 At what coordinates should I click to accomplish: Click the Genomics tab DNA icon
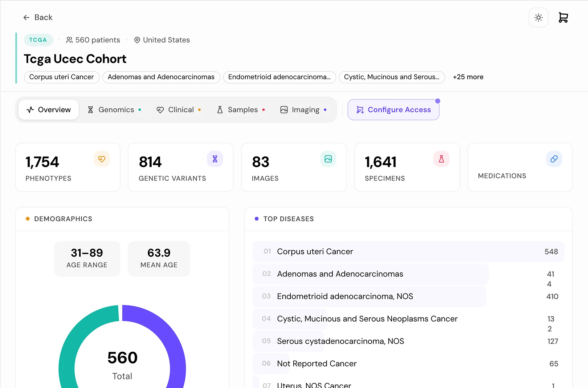(x=90, y=110)
